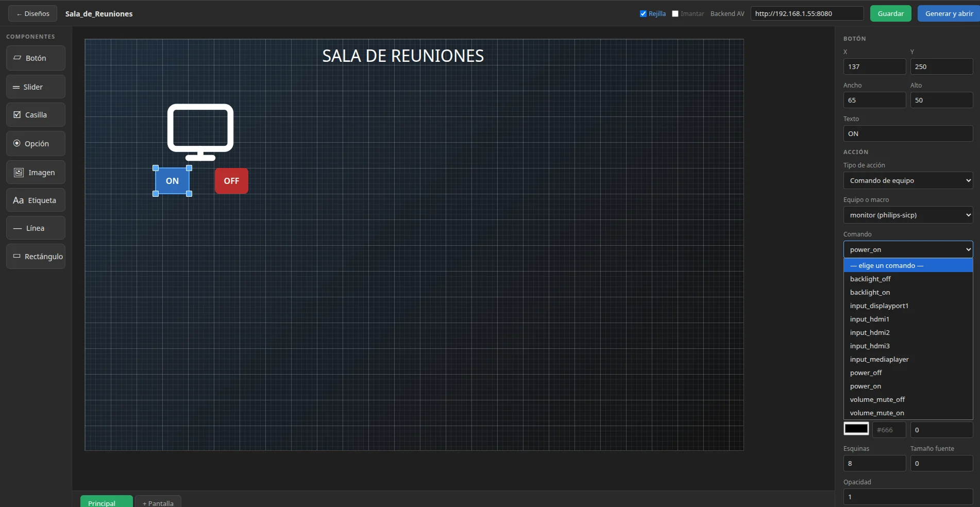
Task: Select input_mediaplayer command
Action: [908, 359]
